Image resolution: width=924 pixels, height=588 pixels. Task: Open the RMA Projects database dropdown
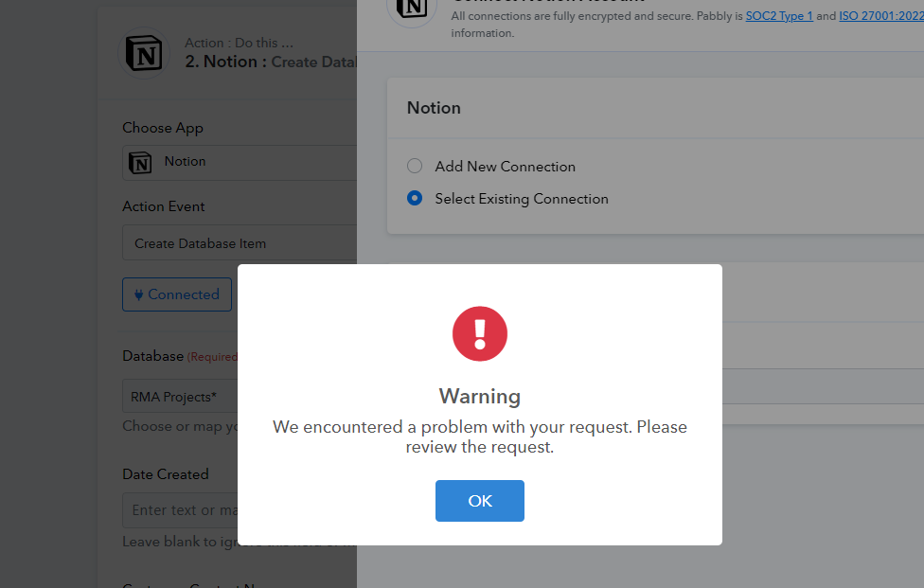[x=180, y=396]
